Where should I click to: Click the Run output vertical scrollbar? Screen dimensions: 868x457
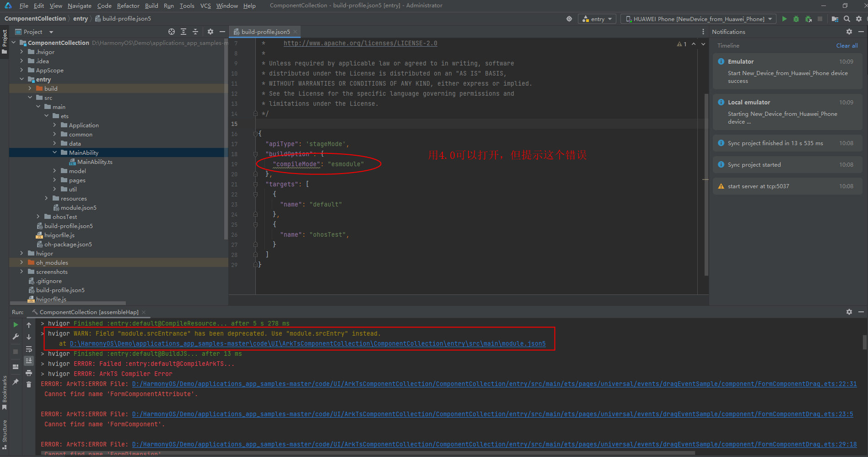[864, 342]
